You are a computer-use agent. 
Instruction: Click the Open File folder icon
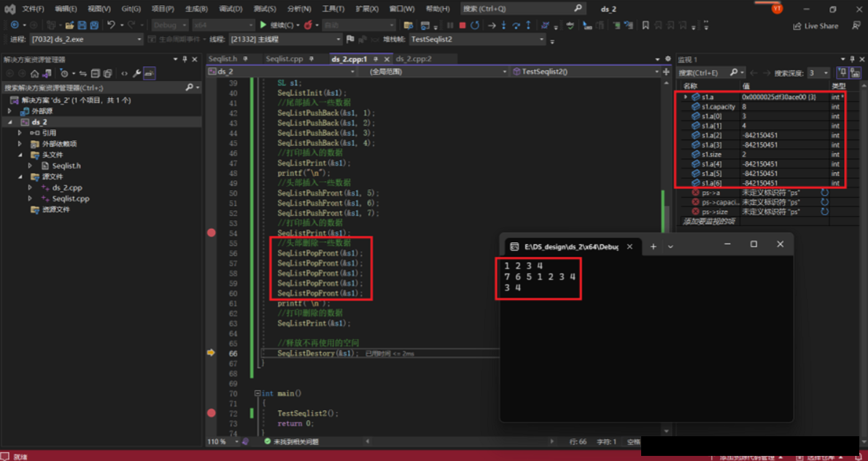70,25
